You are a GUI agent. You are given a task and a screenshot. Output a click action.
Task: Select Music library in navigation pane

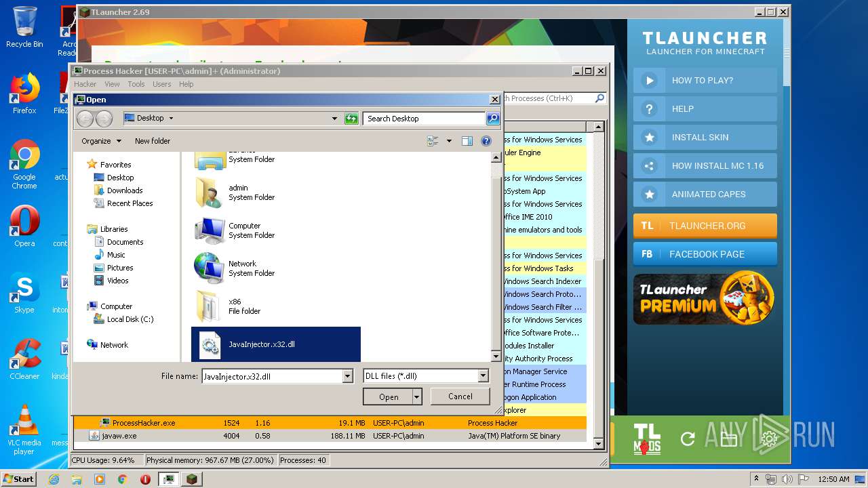110,255
